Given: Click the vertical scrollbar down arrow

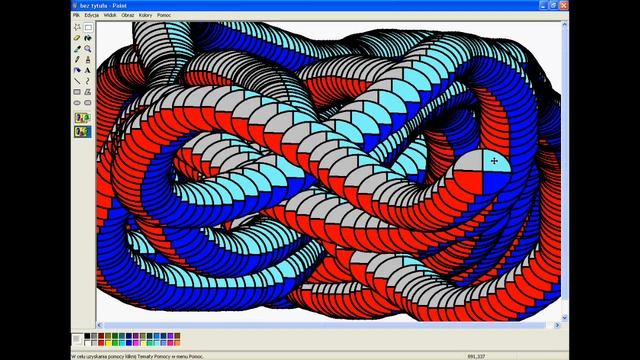Looking at the screenshot, I should click(x=564, y=318).
